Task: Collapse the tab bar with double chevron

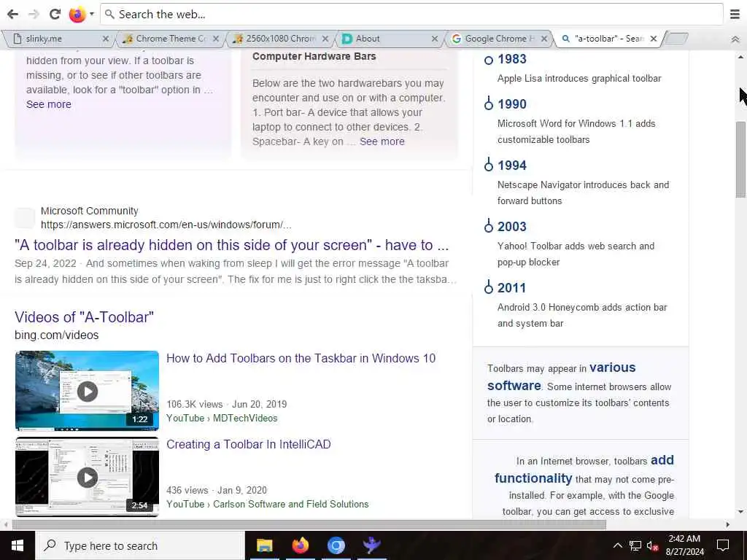Action: [x=735, y=39]
